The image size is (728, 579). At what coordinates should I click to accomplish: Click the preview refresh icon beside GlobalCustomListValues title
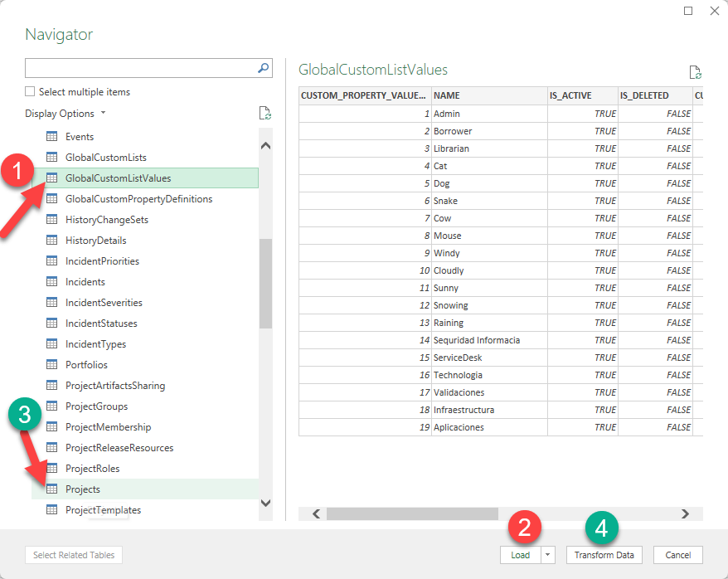pyautogui.click(x=696, y=73)
